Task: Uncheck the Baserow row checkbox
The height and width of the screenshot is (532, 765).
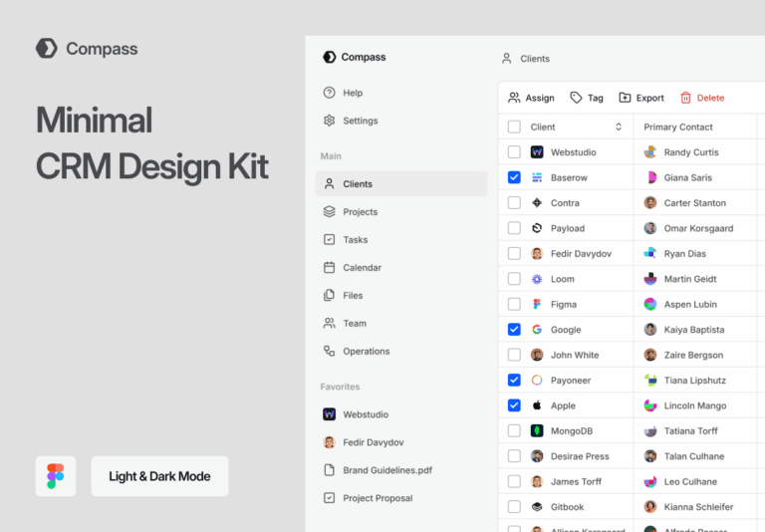Action: 514,177
